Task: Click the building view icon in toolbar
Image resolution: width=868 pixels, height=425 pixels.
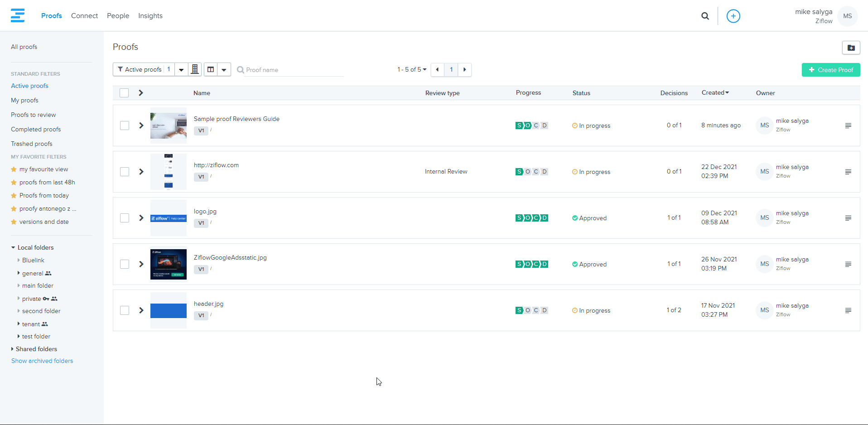Action: point(195,69)
